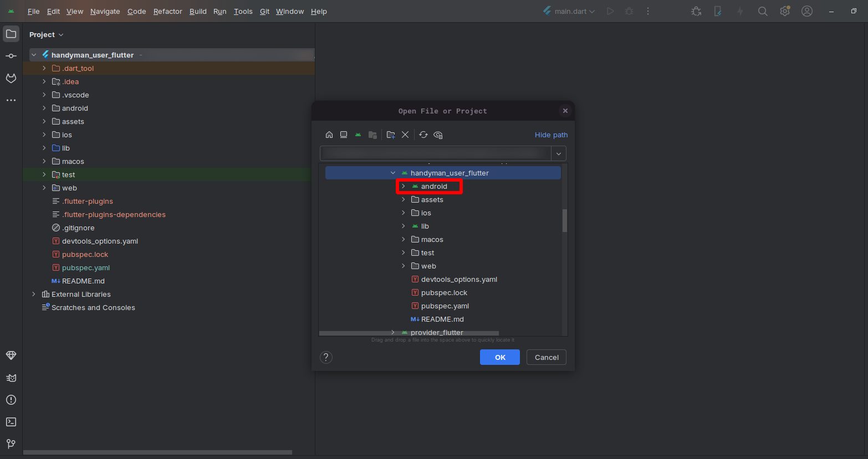Click the Delete X icon in dialog toolbar
This screenshot has width=868, height=459.
click(x=405, y=135)
